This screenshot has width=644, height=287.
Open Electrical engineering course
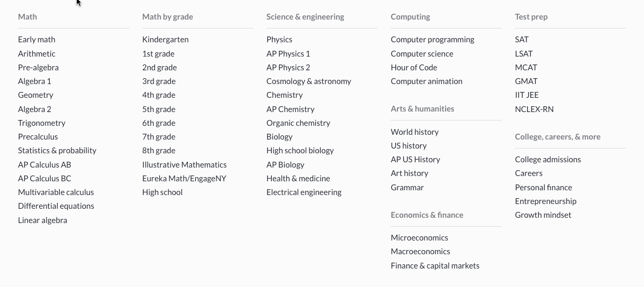coord(304,192)
